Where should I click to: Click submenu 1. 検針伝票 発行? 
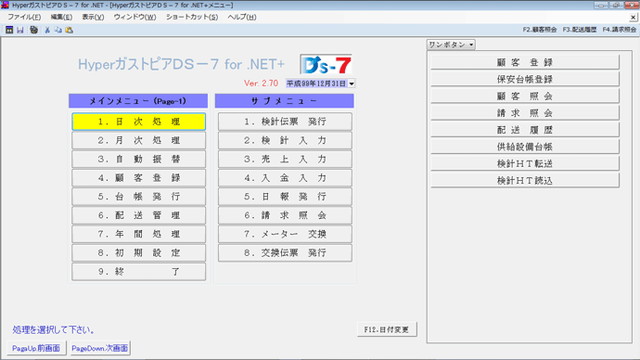click(x=285, y=122)
